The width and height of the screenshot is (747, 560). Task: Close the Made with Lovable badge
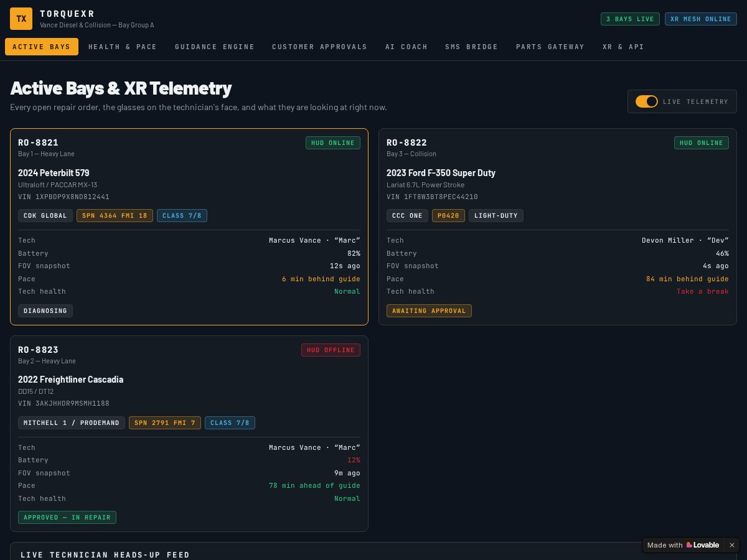point(732,545)
